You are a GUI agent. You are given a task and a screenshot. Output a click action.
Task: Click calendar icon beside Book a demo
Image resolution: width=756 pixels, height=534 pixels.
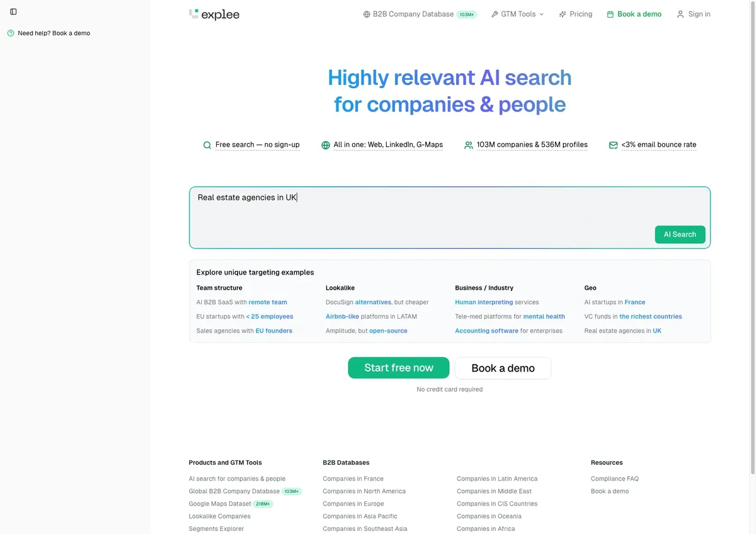[610, 14]
